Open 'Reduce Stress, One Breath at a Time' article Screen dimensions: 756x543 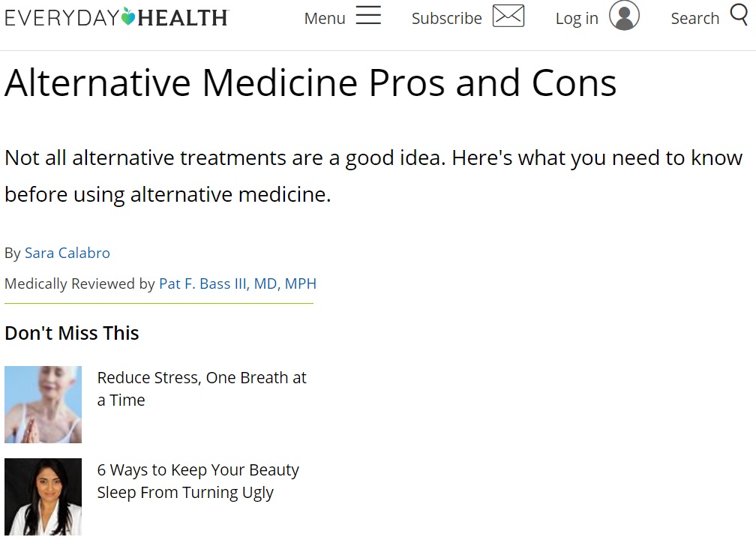point(202,388)
